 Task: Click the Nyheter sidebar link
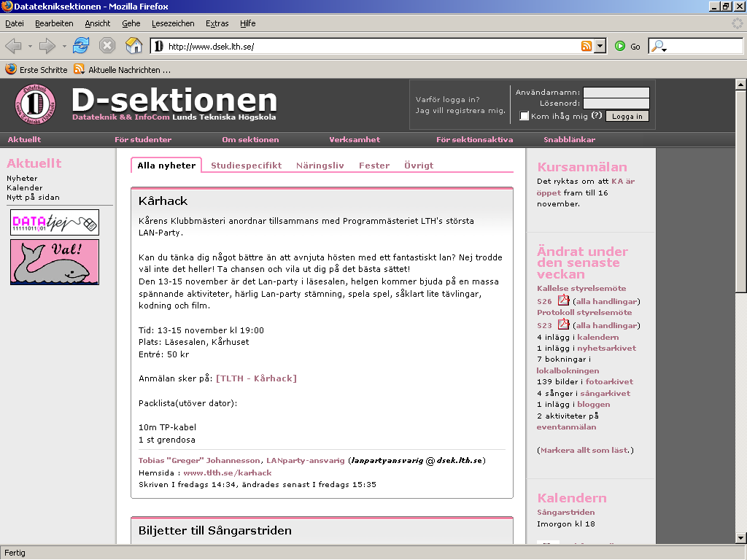pyautogui.click(x=22, y=178)
